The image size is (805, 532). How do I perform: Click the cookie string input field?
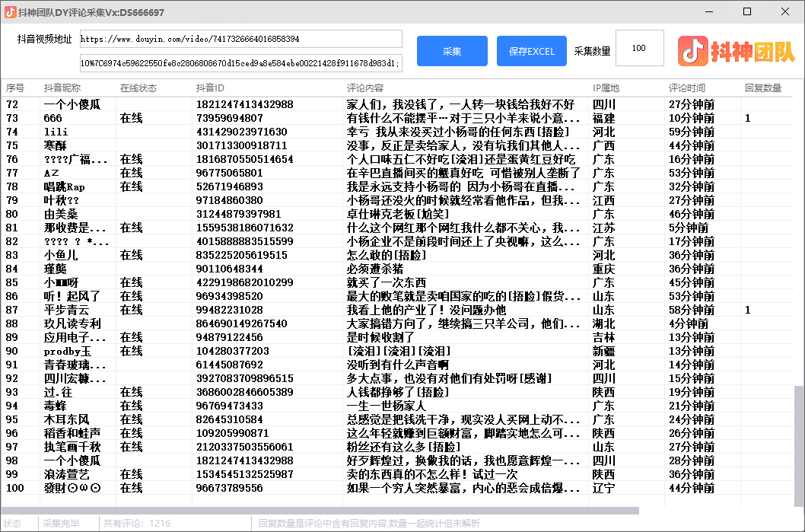point(240,62)
